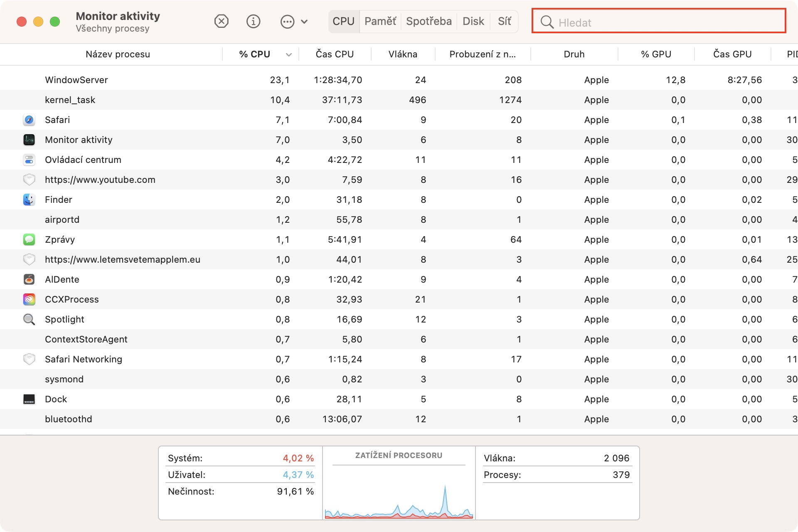This screenshot has height=532, width=798.
Task: Switch to the Síť tab
Action: pos(504,21)
